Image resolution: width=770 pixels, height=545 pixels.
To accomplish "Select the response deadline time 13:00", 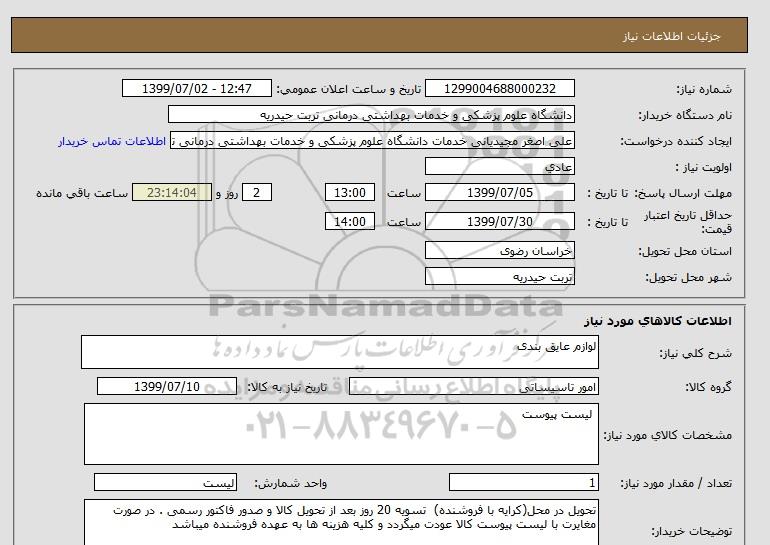I will (350, 192).
